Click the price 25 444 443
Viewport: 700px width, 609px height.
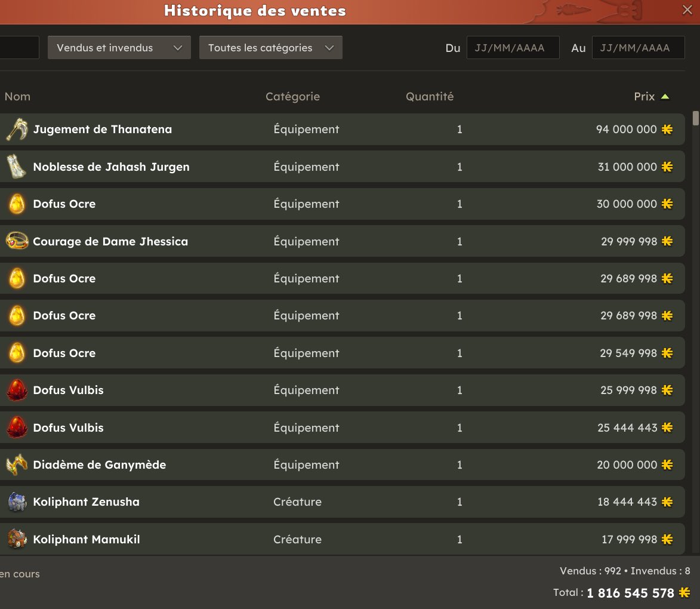pos(627,427)
